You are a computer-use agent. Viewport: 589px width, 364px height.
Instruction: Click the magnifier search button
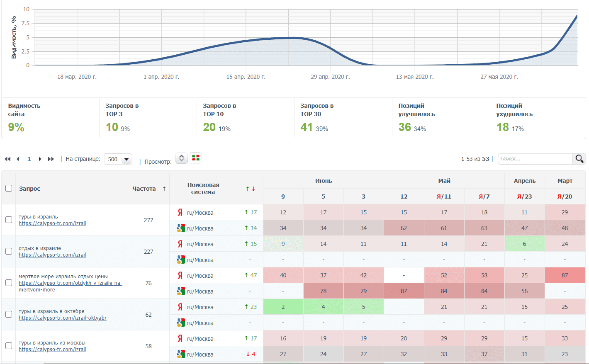coord(579,159)
